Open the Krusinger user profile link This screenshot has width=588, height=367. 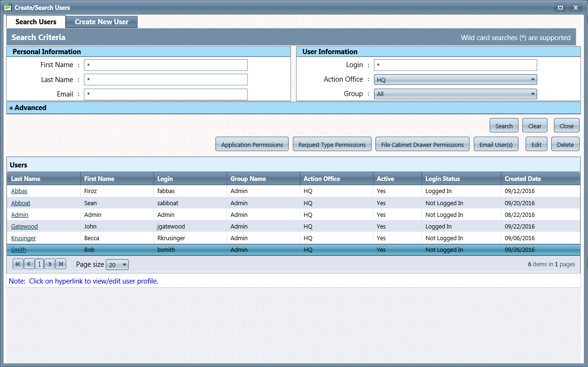pos(23,238)
